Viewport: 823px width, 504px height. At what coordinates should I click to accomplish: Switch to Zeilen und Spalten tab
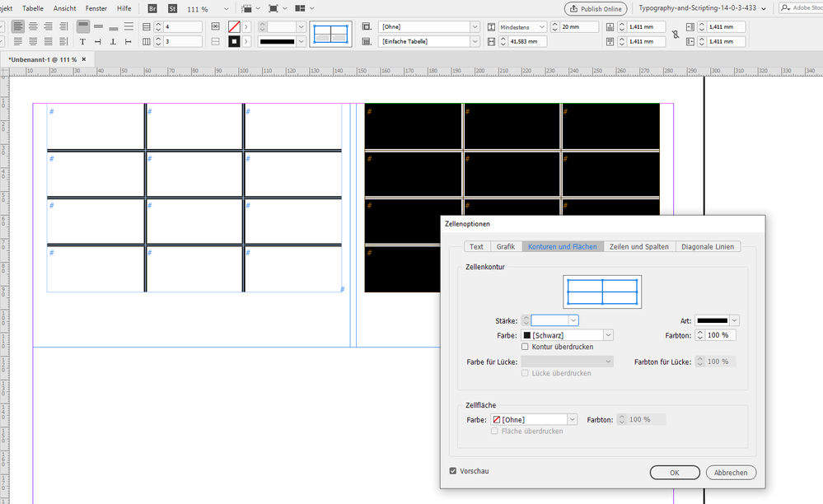tap(638, 246)
